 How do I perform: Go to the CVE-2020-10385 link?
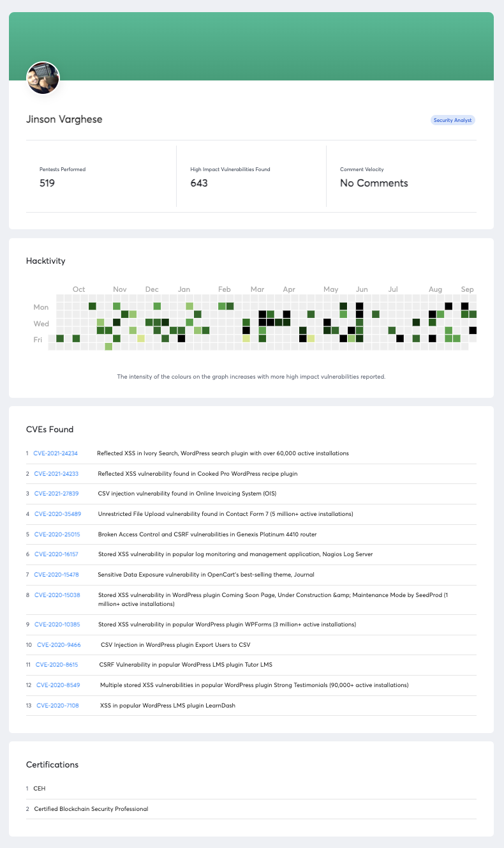click(x=56, y=624)
